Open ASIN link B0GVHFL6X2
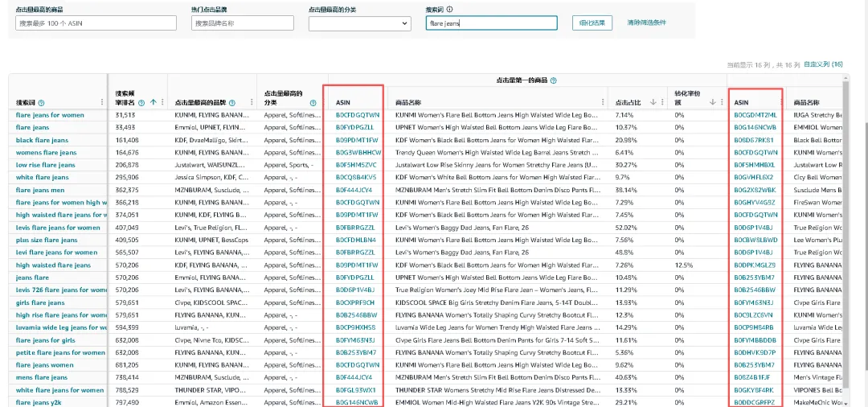The width and height of the screenshot is (868, 407). pyautogui.click(x=754, y=177)
